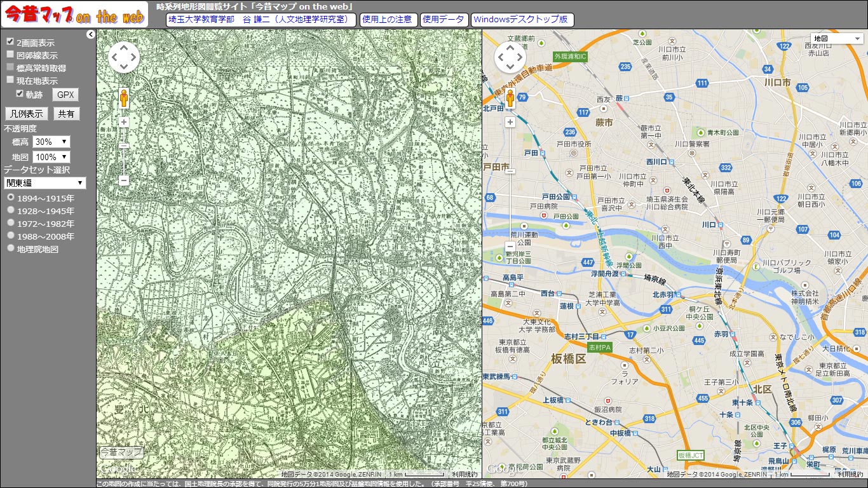Select the 1928～1945年 radio button
Screen dimensions: 868x488
[x=10, y=210]
